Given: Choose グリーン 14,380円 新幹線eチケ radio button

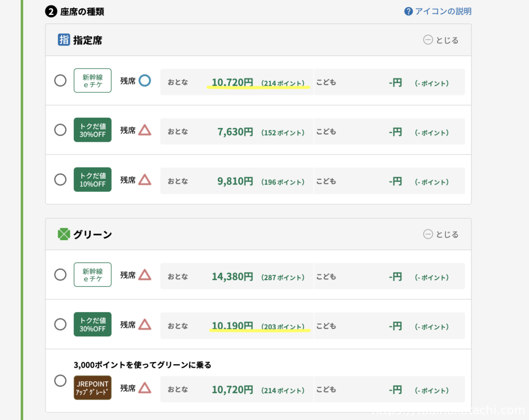Looking at the screenshot, I should click(60, 275).
